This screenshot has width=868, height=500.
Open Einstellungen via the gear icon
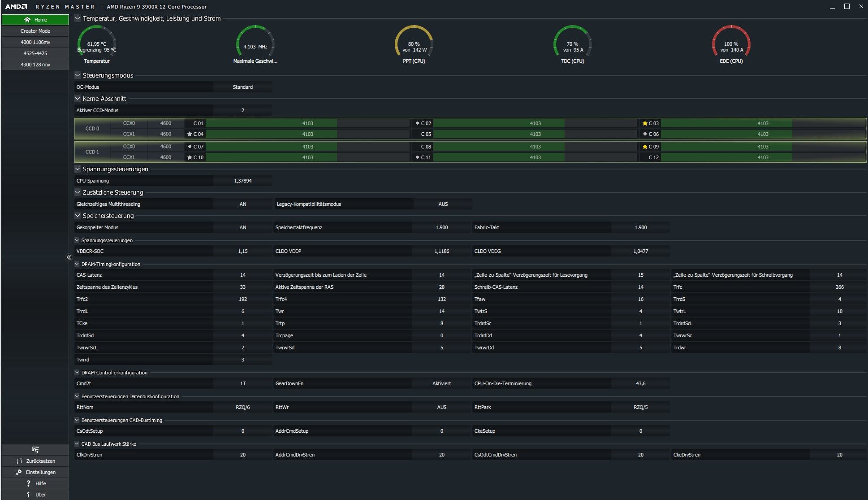[x=19, y=472]
